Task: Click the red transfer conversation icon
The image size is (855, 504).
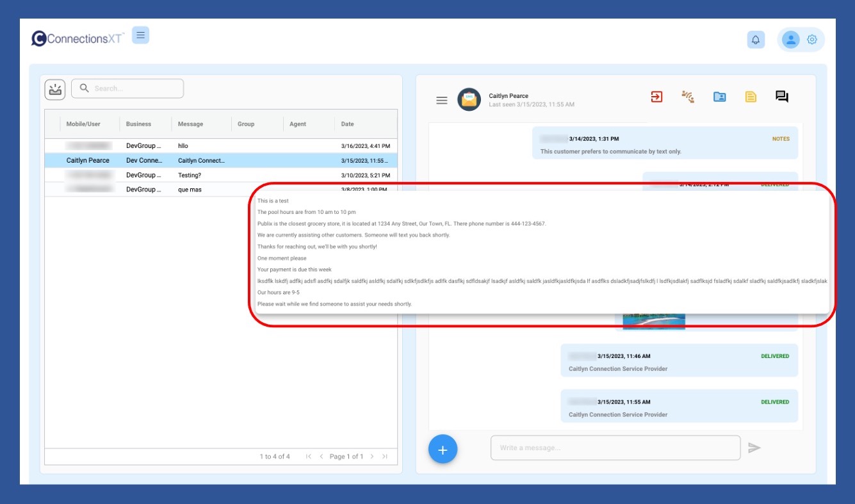Action: [656, 97]
